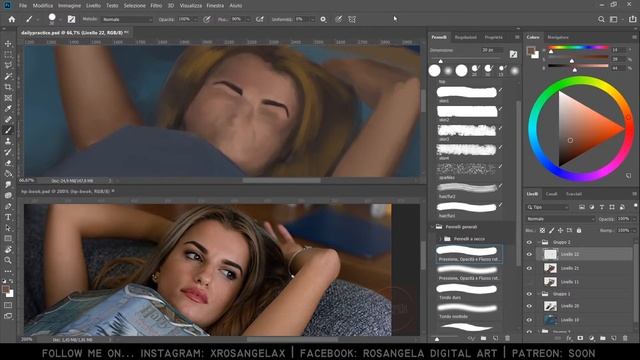Toggle pressure for opacity icon after Opacità
Image resolution: width=640 pixels, height=360 pixels.
207,19
